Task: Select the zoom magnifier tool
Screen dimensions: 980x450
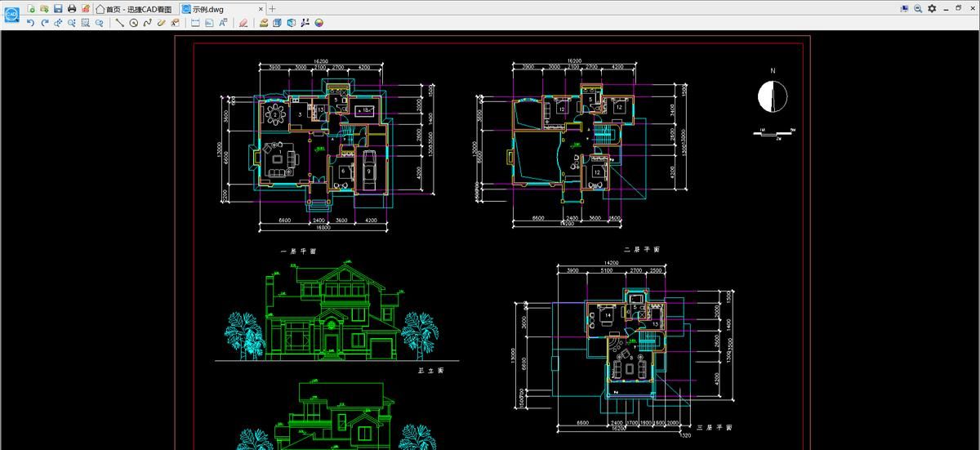Action: coord(72,23)
